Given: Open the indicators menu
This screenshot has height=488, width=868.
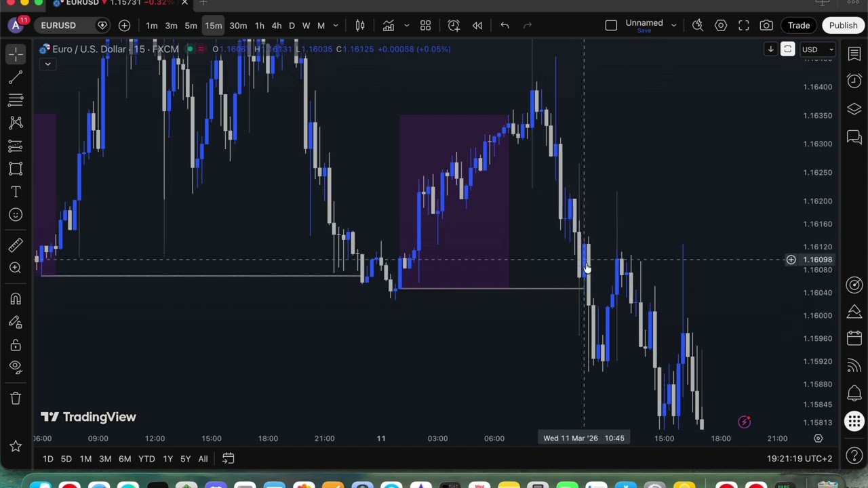Looking at the screenshot, I should click(x=389, y=25).
